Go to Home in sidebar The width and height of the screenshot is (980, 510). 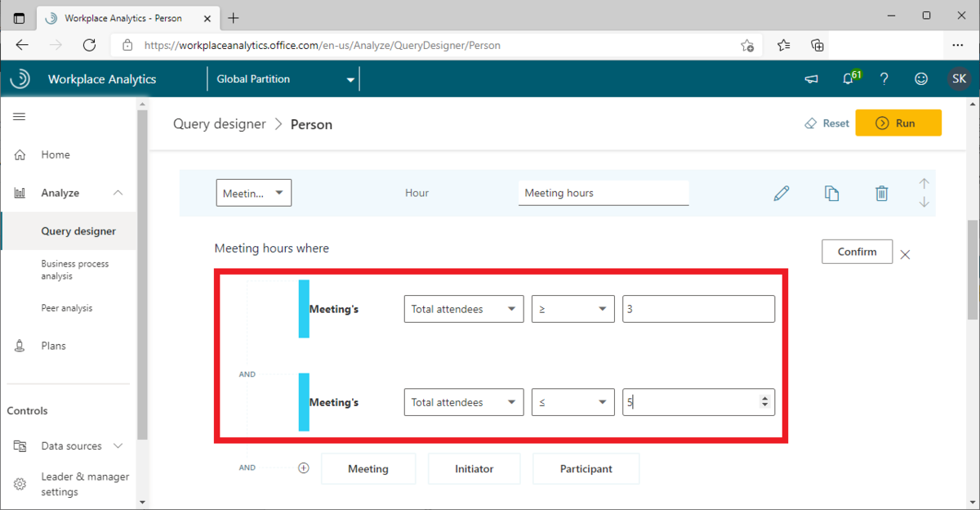coord(56,154)
